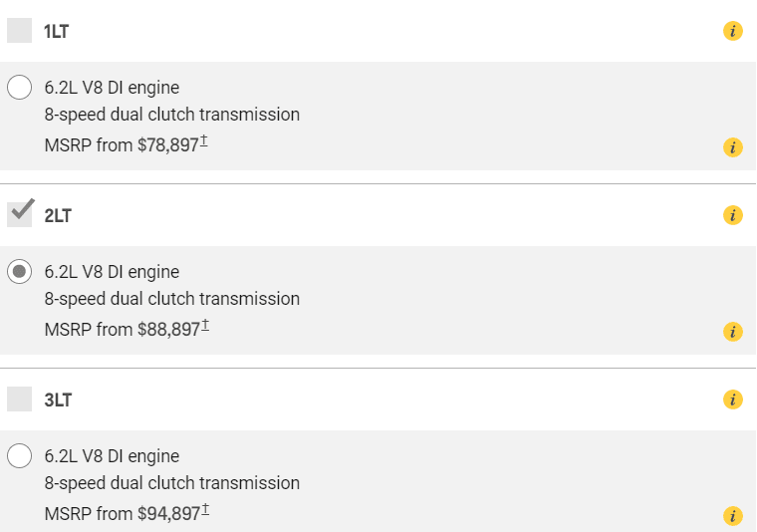
Task: Show info for the $94,897 engine option
Action: pyautogui.click(x=733, y=516)
